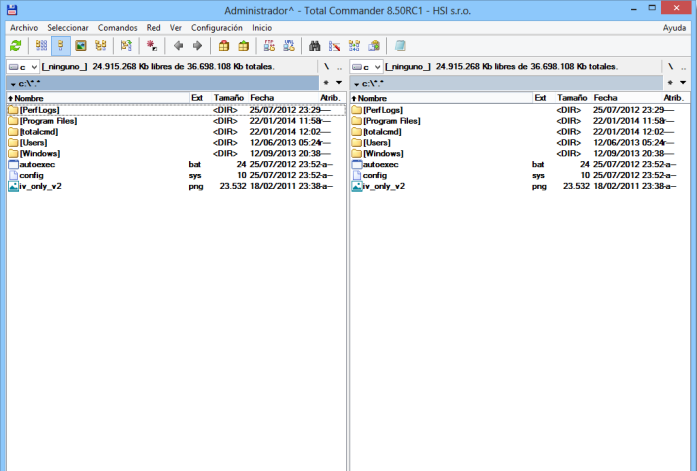
Task: Sort the right panel by Nombre column
Action: [441, 98]
